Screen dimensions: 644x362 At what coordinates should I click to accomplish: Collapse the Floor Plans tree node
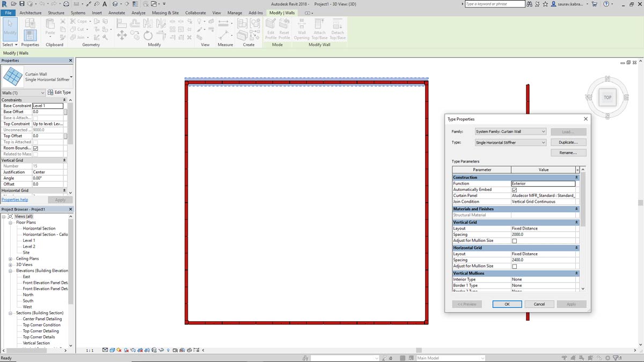click(x=11, y=222)
